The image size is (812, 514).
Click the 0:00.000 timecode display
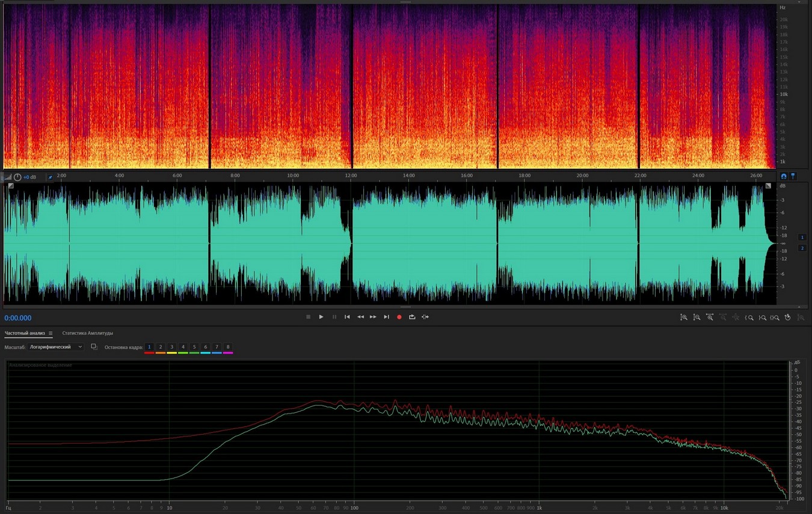(18, 318)
